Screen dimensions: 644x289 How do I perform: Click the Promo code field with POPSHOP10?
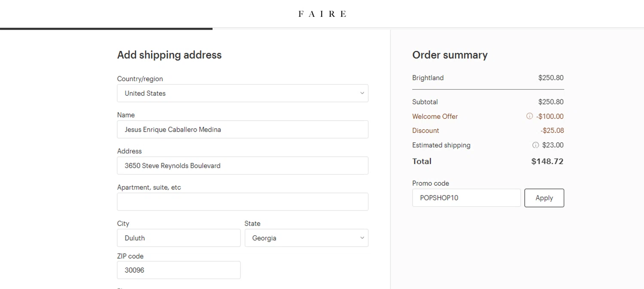click(466, 198)
